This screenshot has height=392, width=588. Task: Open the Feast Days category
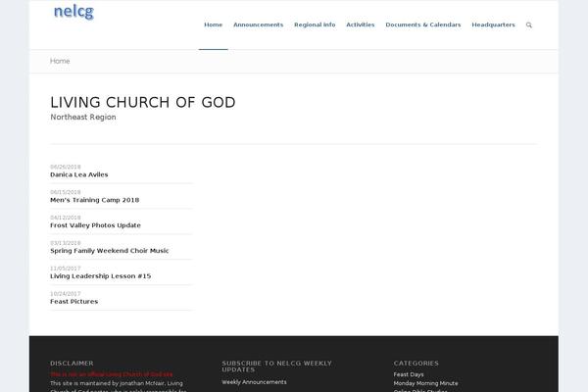coord(409,374)
